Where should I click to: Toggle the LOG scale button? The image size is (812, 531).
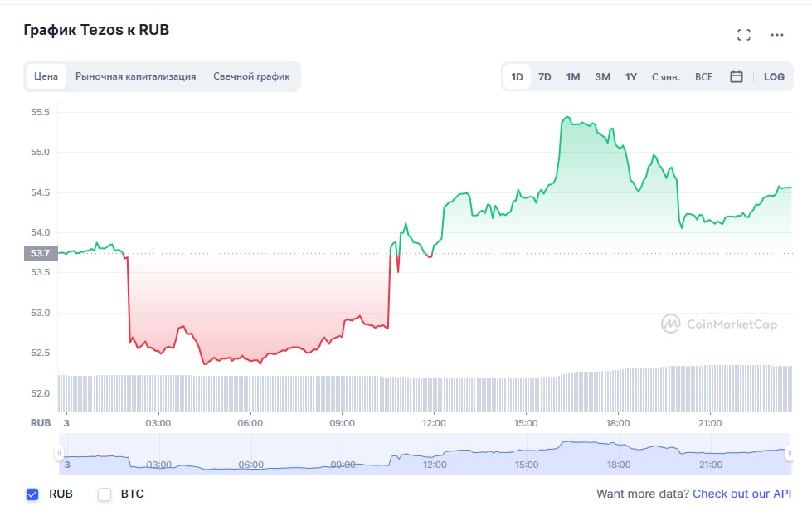coord(774,76)
